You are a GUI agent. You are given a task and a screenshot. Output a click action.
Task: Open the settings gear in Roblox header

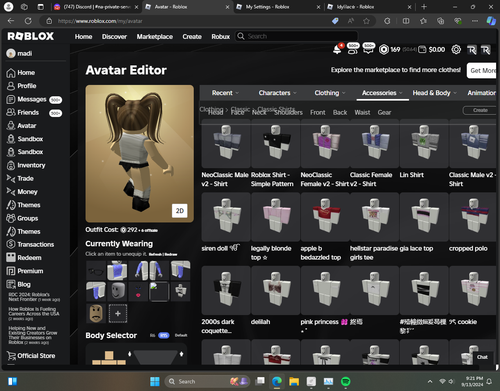[456, 50]
